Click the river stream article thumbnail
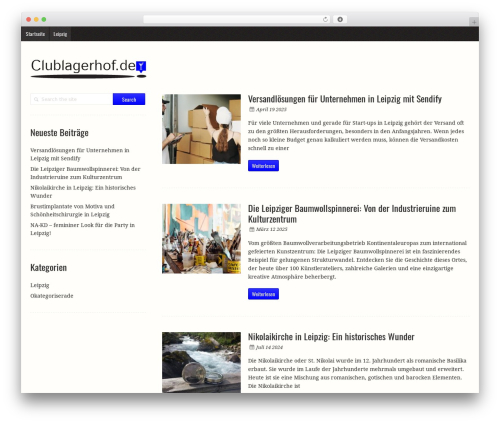The image size is (500, 423). 201,362
